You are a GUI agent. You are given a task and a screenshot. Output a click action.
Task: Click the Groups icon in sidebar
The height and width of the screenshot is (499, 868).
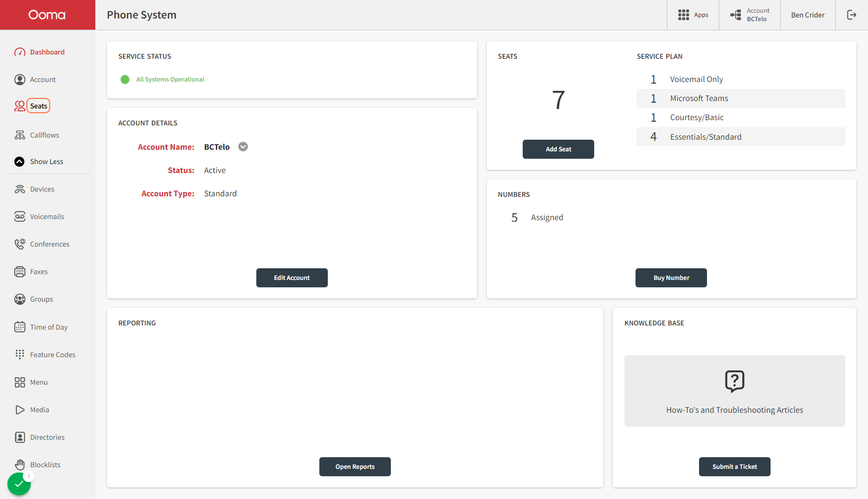20,299
